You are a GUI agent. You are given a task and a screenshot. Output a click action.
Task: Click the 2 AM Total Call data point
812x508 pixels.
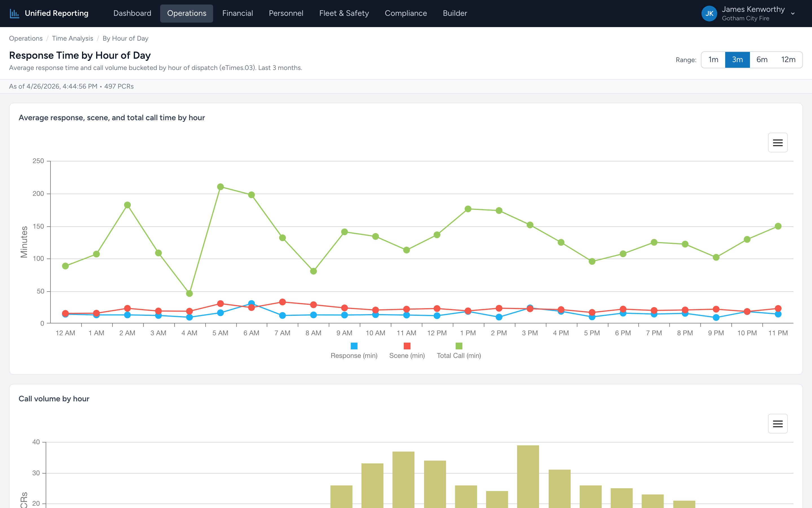coord(127,205)
